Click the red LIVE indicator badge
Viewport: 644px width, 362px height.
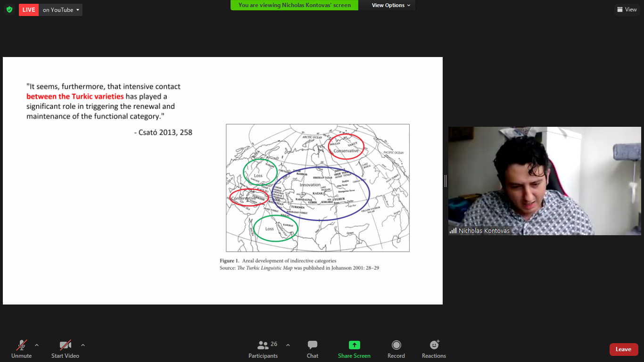(29, 10)
